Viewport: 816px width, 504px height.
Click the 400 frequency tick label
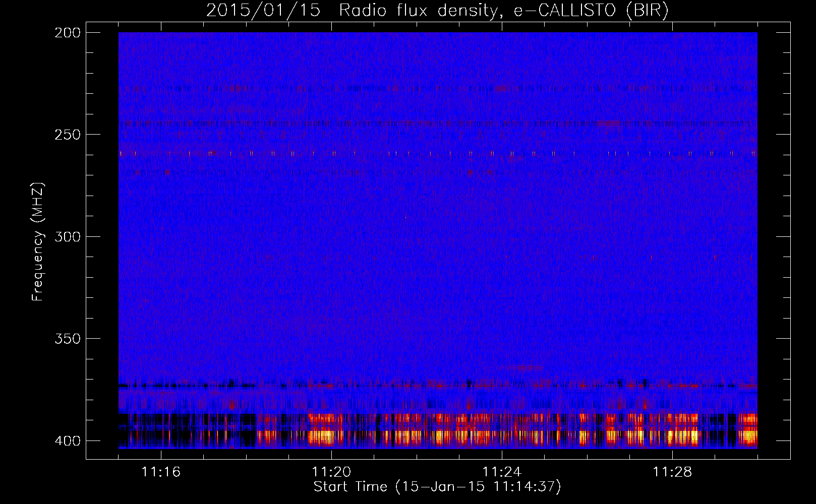pos(67,441)
